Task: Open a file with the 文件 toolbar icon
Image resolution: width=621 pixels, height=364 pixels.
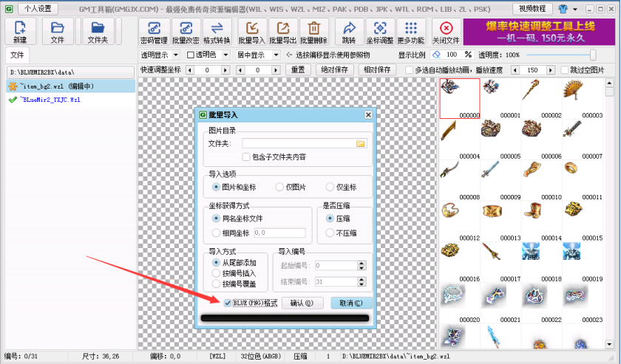Action: pos(58,31)
